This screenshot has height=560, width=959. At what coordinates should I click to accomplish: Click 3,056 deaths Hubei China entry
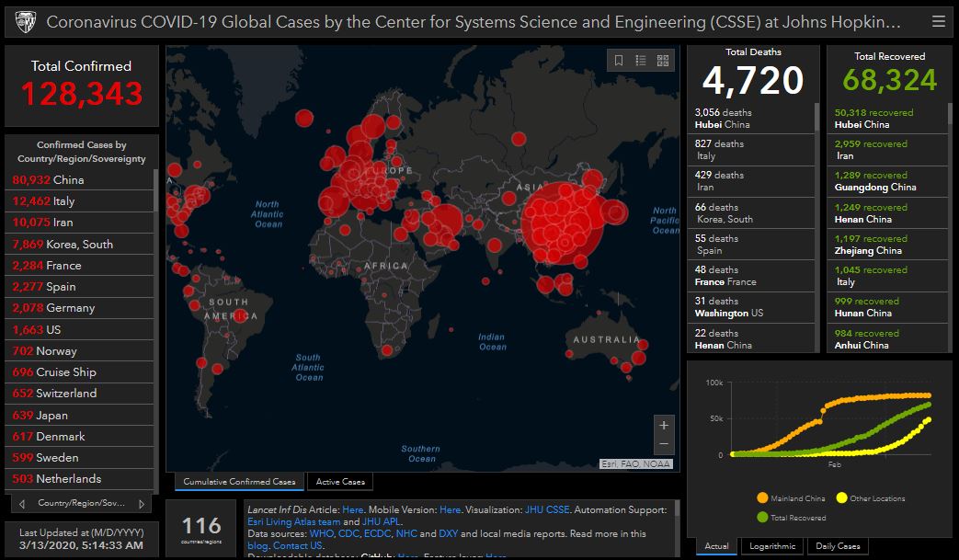(751, 118)
